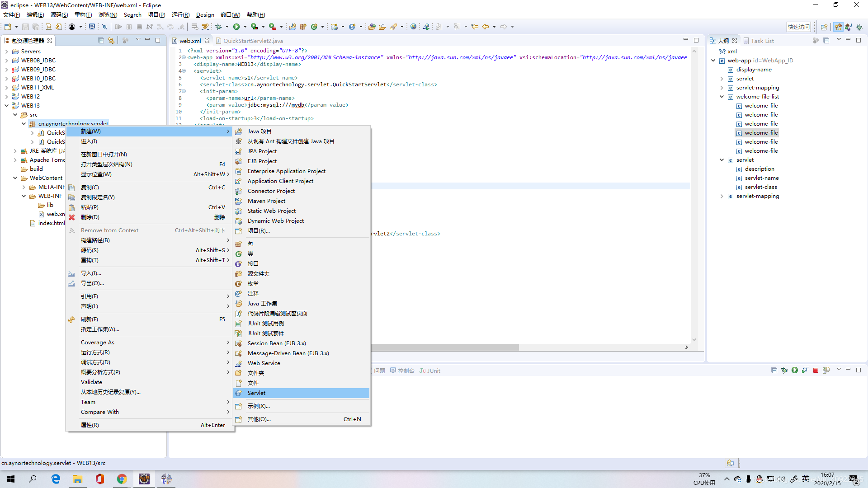Click the web browser globe toolbar icon
Image resolution: width=868 pixels, height=488 pixels.
pyautogui.click(x=413, y=27)
